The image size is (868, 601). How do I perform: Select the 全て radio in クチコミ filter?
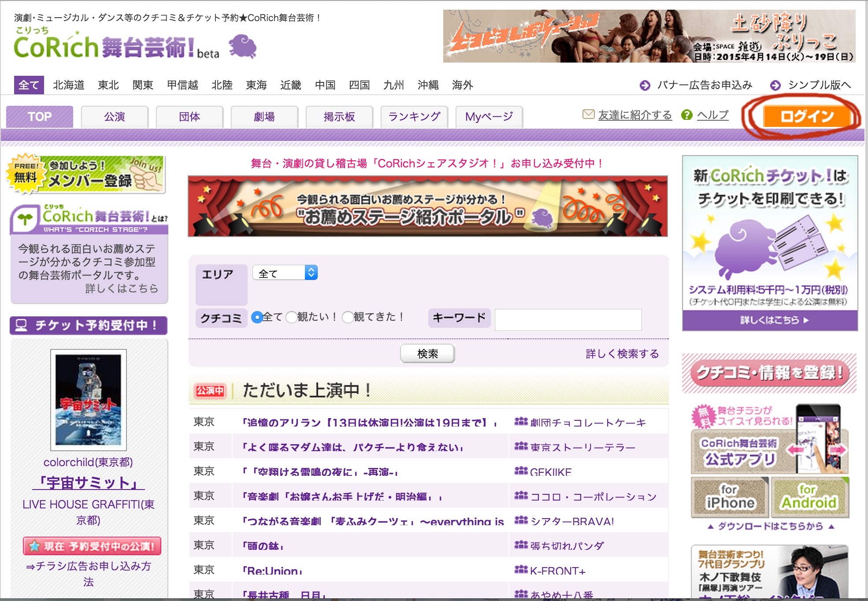point(257,317)
